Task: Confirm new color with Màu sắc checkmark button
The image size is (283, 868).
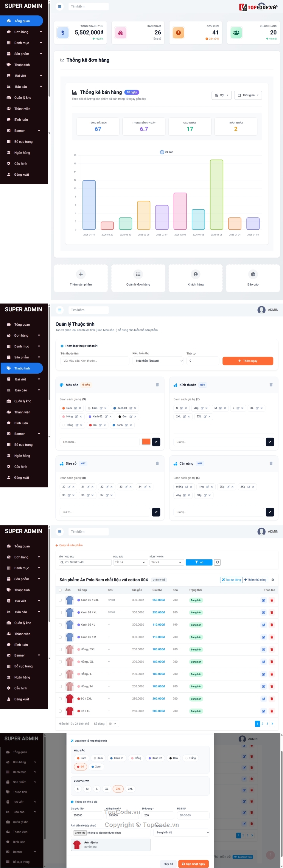Action: (156, 442)
